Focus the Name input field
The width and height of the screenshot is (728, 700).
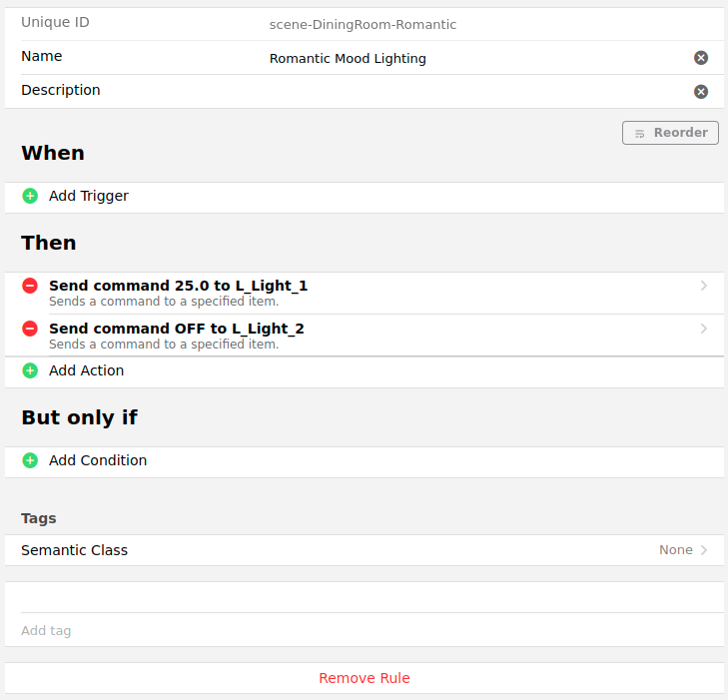point(474,59)
